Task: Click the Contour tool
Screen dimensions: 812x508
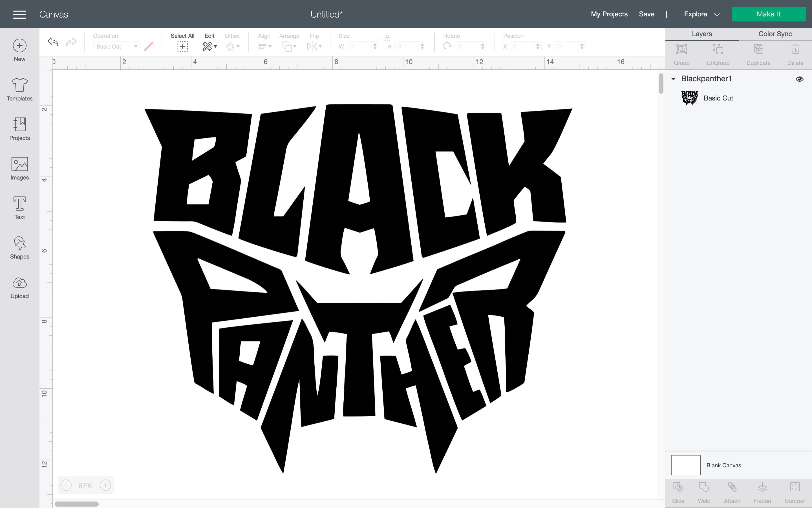Action: [795, 492]
